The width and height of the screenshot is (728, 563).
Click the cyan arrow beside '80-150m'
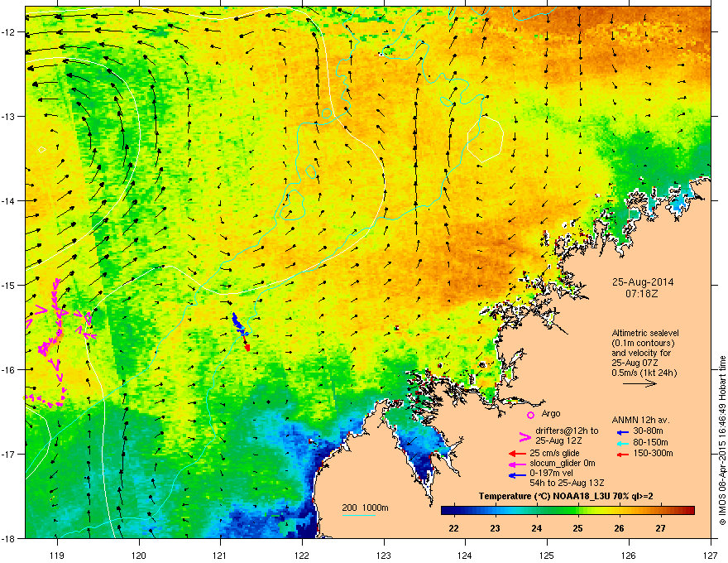click(x=623, y=443)
